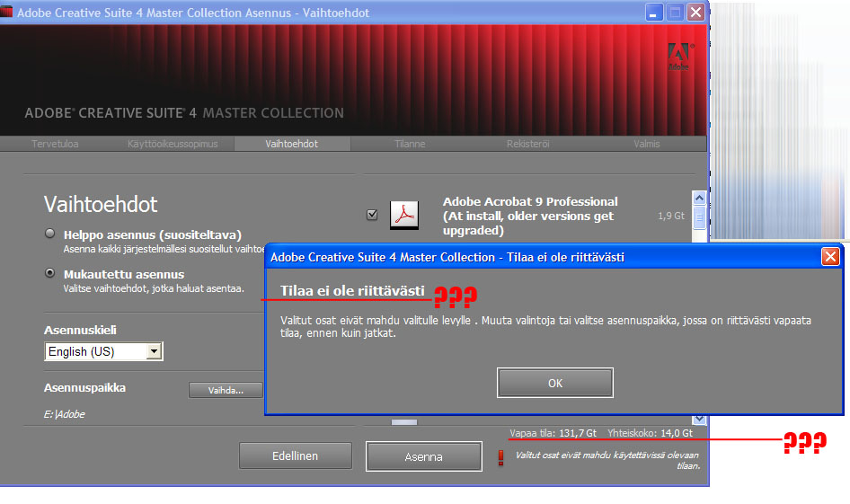Click 'Vapaa tila: 131,7 Gt' text
Screen dimensions: 850x504
pyautogui.click(x=553, y=433)
